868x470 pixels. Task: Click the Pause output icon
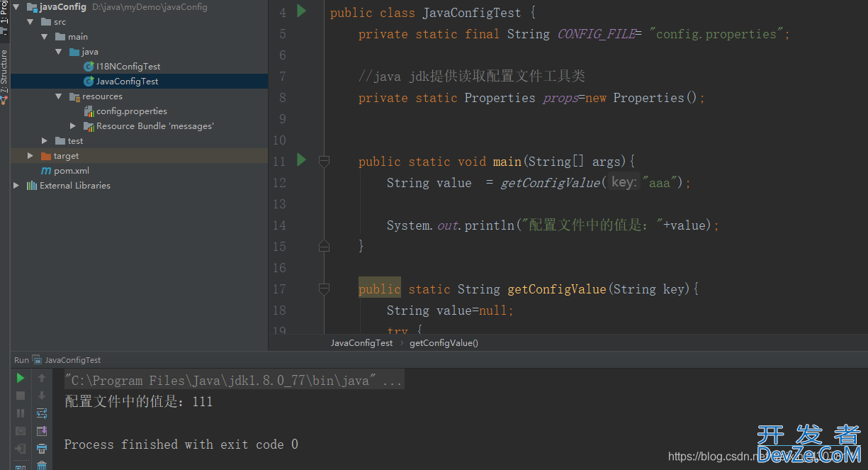21,413
